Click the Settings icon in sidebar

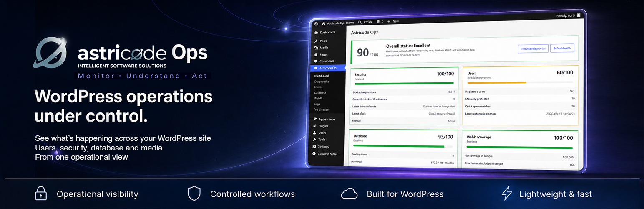point(314,147)
